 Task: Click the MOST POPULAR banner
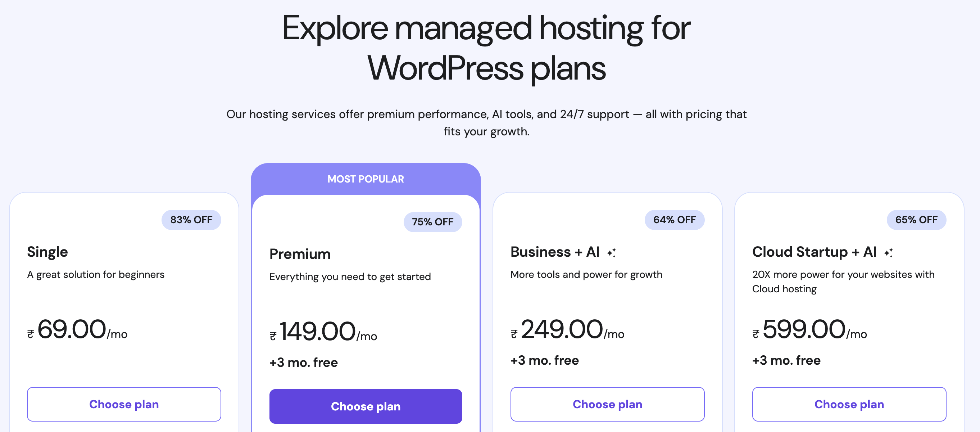(x=366, y=179)
